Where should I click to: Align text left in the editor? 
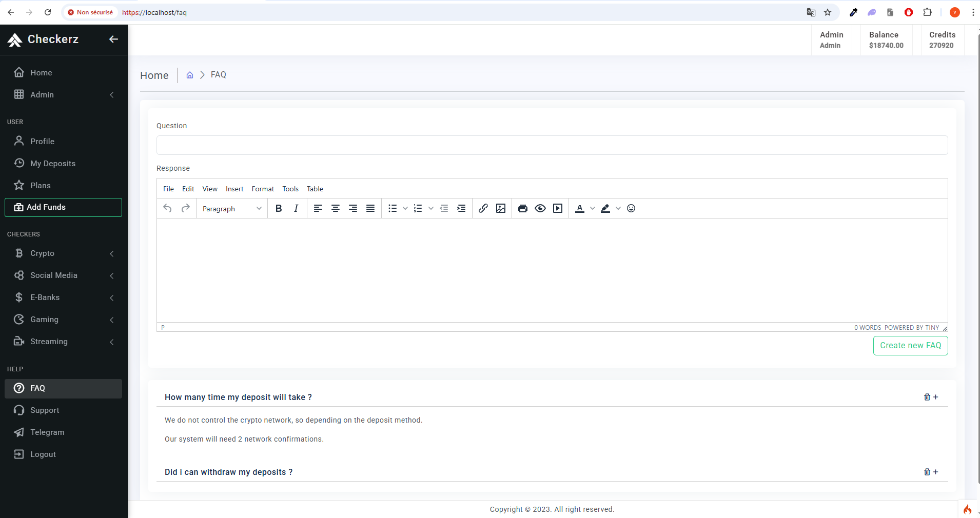coord(318,208)
